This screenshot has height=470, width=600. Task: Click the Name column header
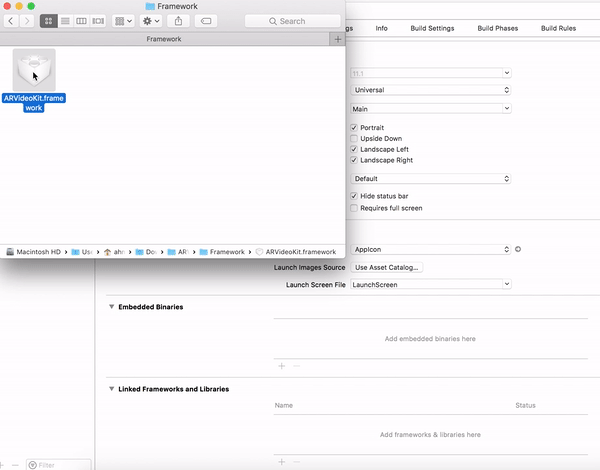point(284,405)
